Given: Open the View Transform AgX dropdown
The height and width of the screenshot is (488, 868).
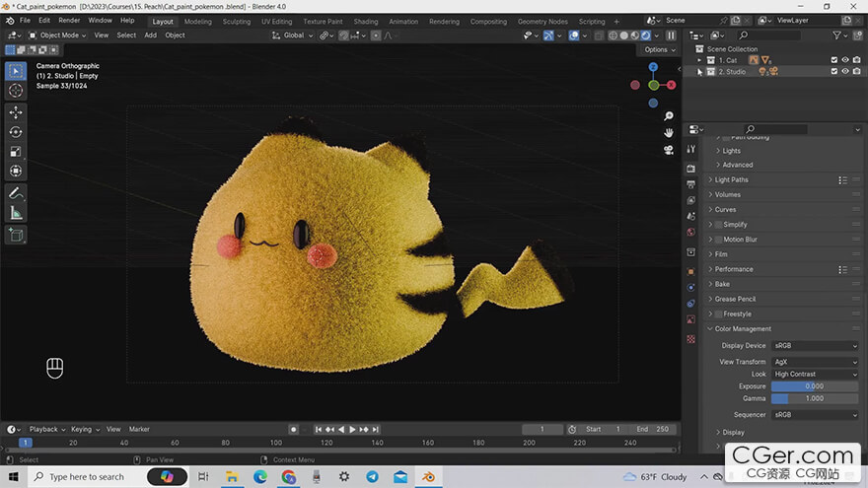Looking at the screenshot, I should (x=815, y=362).
